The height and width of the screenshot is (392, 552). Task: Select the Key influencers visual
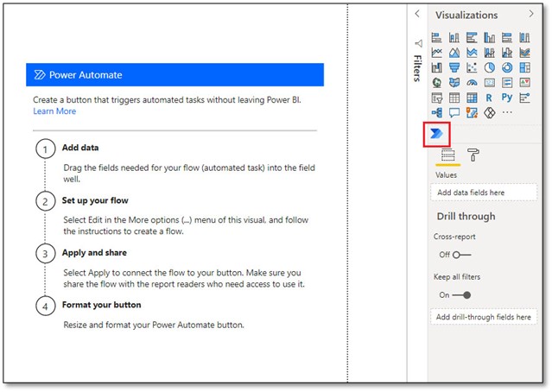[524, 98]
